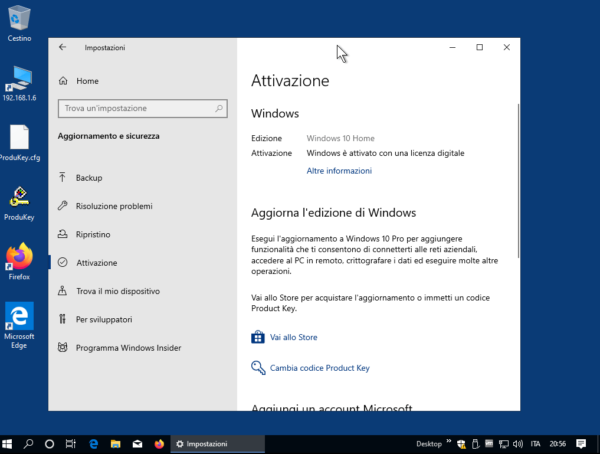The image size is (600, 454).
Task: Click the wrench icon for Risoluzione problemi
Action: point(62,206)
